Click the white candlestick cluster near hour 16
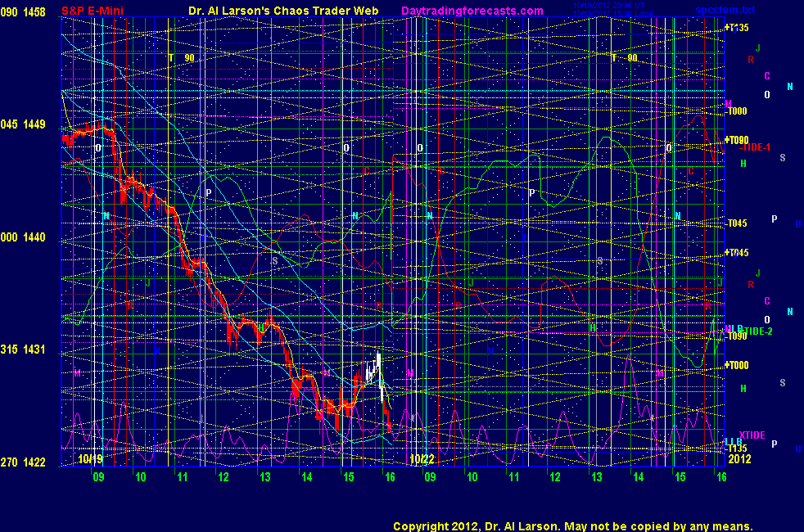Image resolution: width=804 pixels, height=532 pixels. pos(375,372)
